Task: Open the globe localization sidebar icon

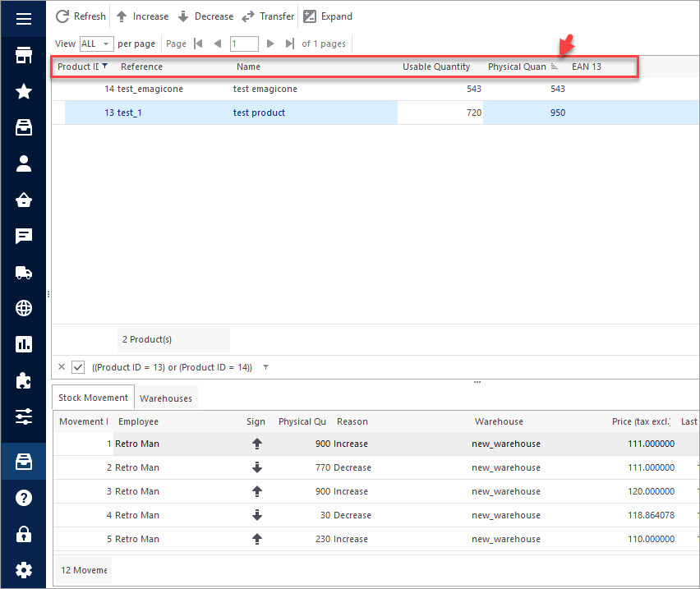Action: 23,309
